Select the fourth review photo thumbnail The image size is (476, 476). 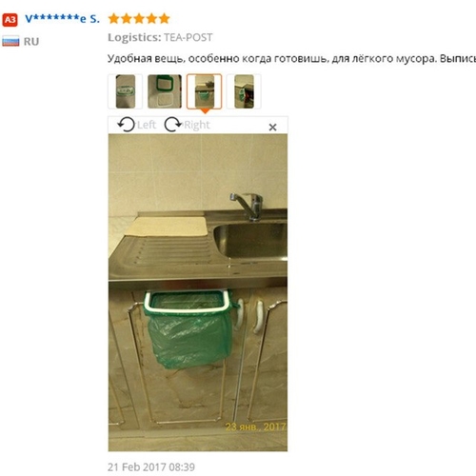[244, 91]
